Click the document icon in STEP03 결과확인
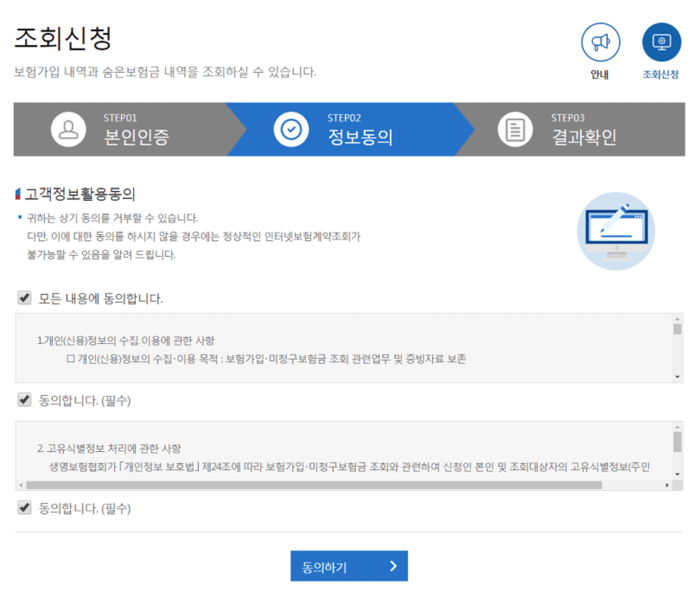700x594 pixels. (515, 129)
